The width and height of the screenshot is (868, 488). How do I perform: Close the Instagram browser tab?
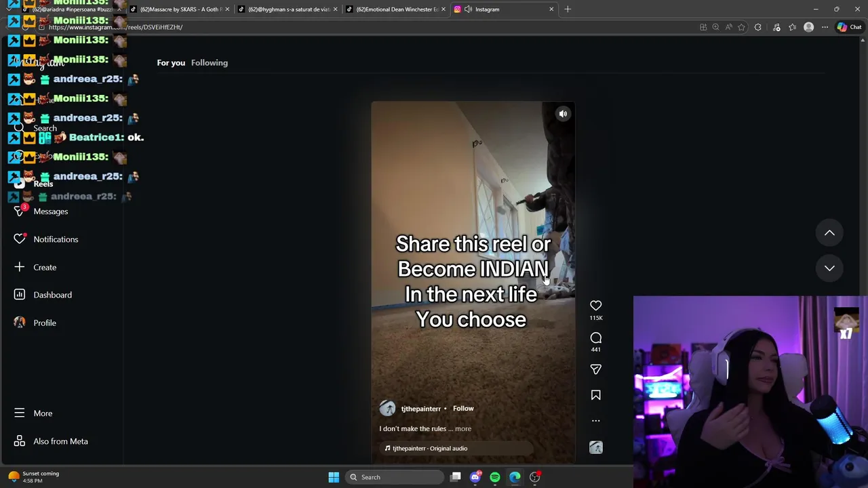point(551,9)
